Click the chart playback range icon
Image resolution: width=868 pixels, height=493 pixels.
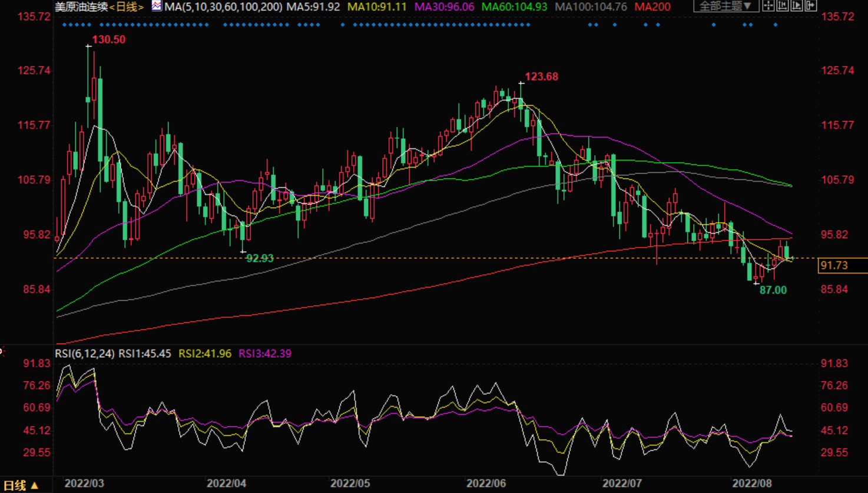pos(797,6)
